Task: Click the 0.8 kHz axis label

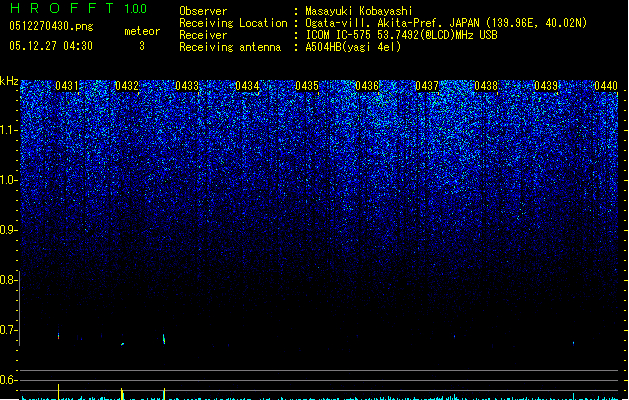Action: point(8,280)
